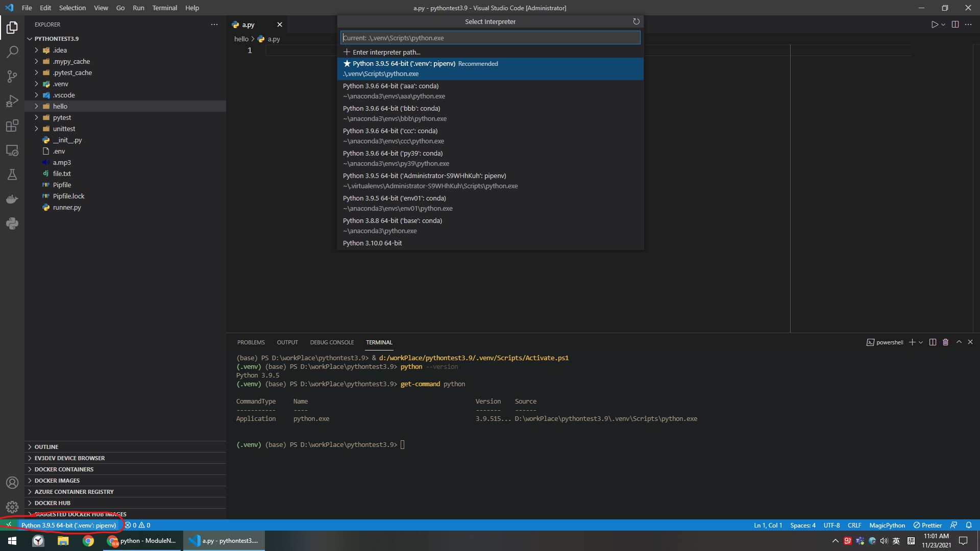Select Python 3.9.6 'py39' conda interpreter
Viewport: 980px width, 551px height.
coord(490,159)
